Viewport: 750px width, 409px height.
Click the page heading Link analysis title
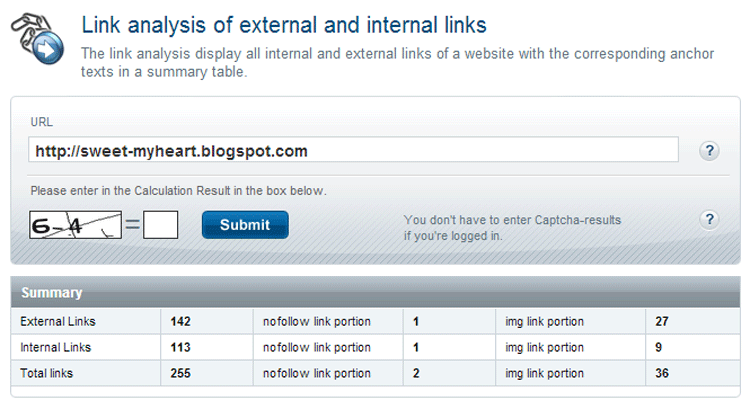[284, 25]
